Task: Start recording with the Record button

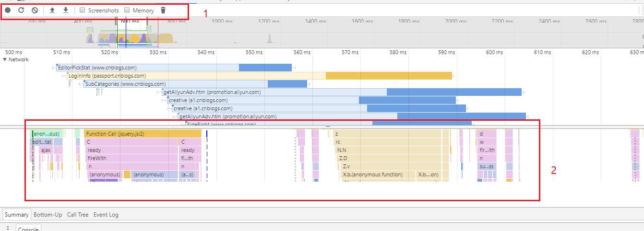Action: click(x=8, y=10)
